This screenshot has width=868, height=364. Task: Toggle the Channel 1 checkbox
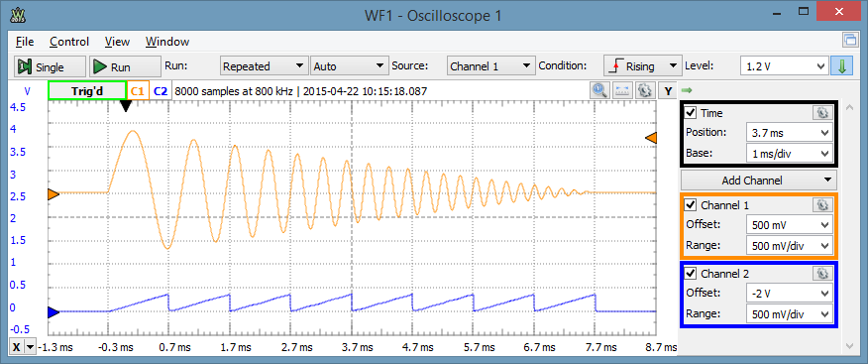[x=691, y=205]
